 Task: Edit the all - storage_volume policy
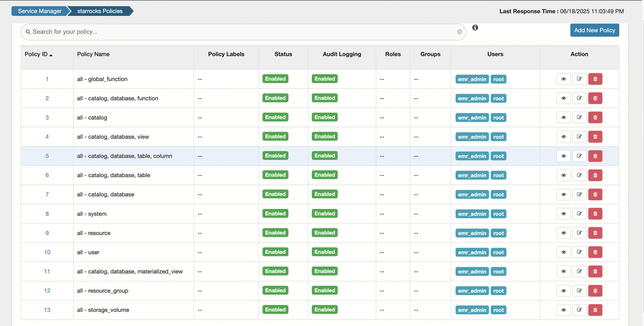pyautogui.click(x=579, y=310)
